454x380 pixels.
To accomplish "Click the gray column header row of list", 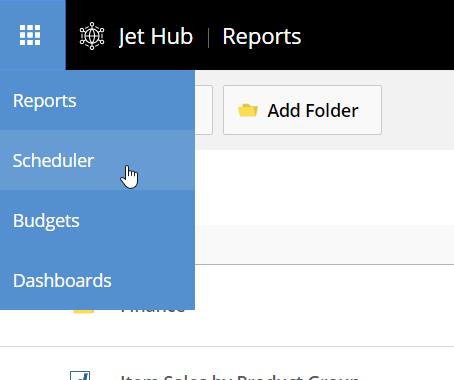I will coord(324,244).
